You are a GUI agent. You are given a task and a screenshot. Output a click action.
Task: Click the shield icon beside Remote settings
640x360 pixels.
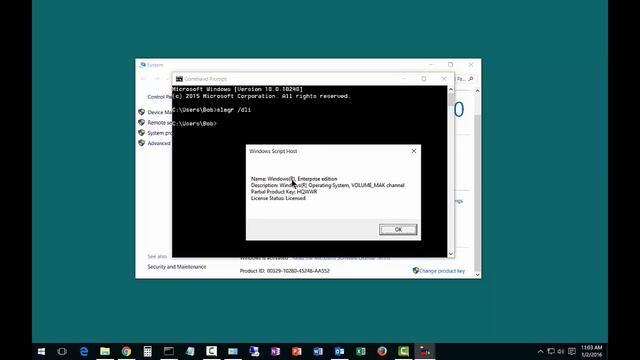coord(142,122)
